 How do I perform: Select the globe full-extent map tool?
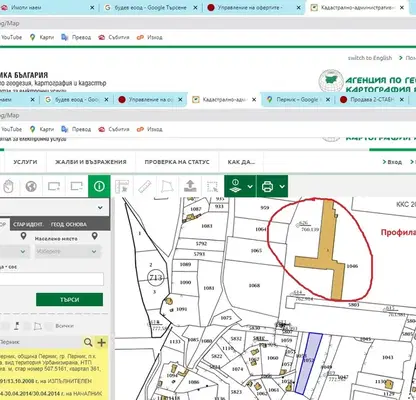pos(31,186)
